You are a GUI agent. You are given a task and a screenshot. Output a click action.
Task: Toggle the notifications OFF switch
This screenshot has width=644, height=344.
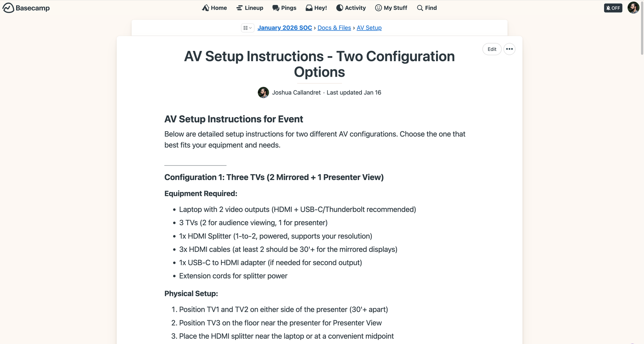coord(613,8)
